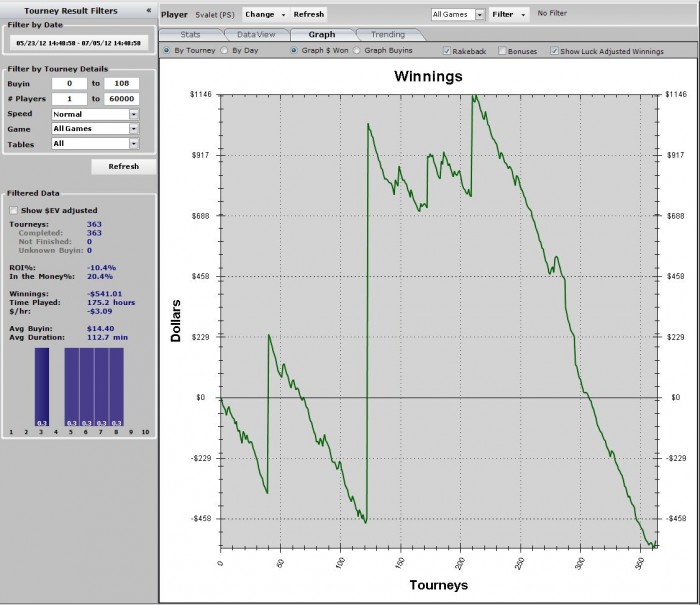
Task: Open the Change player dropdown
Action: (x=265, y=15)
